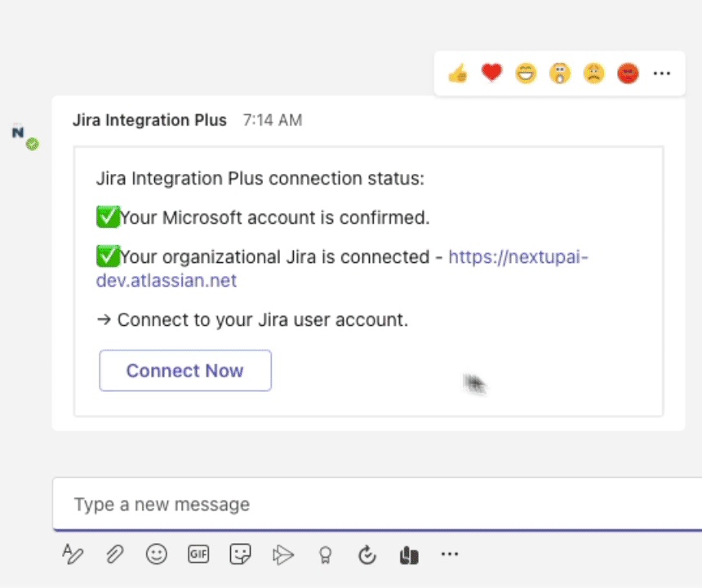The image size is (702, 588).
Task: Click the Jira Integration Plus sender name
Action: click(x=149, y=120)
